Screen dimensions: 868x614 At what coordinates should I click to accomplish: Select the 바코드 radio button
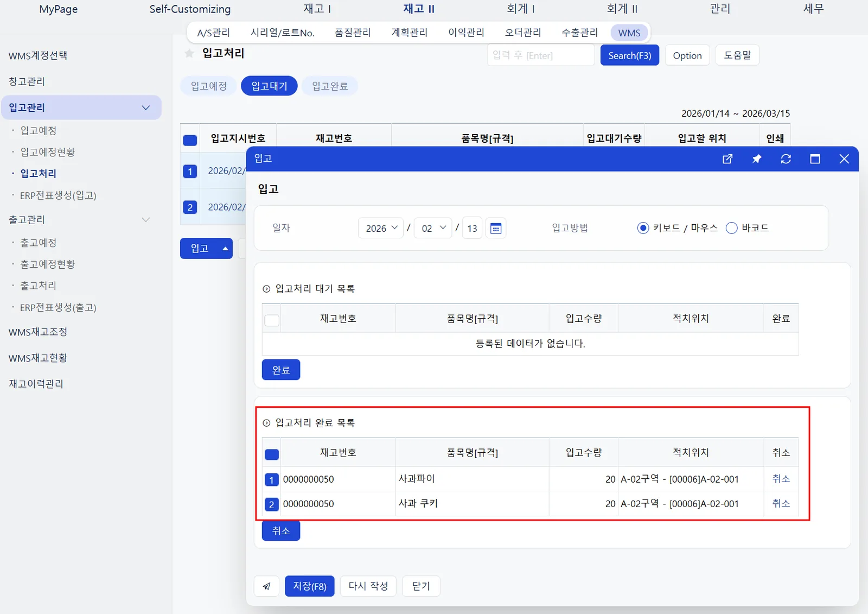pos(731,228)
